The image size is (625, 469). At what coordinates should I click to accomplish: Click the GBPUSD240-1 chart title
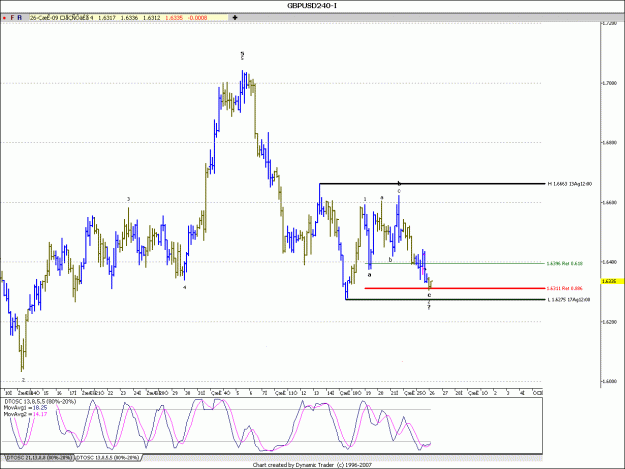[x=312, y=6]
